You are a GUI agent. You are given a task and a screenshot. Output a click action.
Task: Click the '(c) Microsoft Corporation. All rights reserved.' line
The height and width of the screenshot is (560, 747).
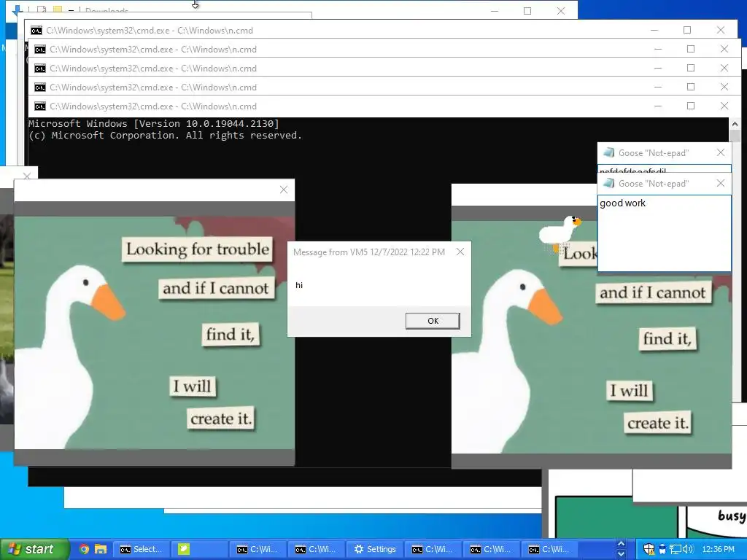[166, 135]
